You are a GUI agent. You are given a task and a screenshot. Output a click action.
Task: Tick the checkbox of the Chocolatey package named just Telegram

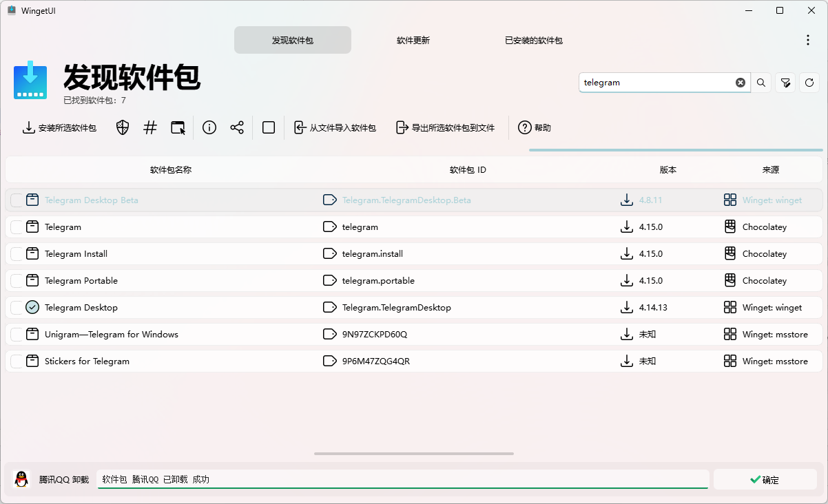[x=17, y=227]
